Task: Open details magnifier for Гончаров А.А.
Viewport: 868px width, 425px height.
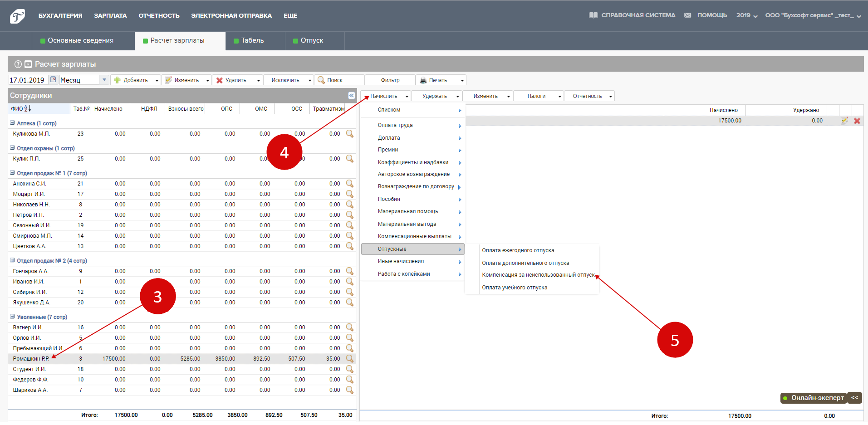Action: (x=350, y=271)
